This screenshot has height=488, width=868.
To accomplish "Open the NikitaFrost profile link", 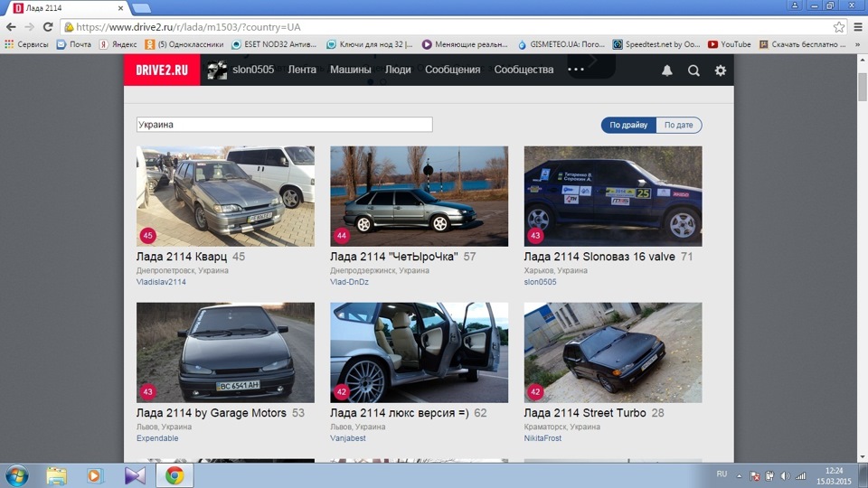I will (542, 437).
